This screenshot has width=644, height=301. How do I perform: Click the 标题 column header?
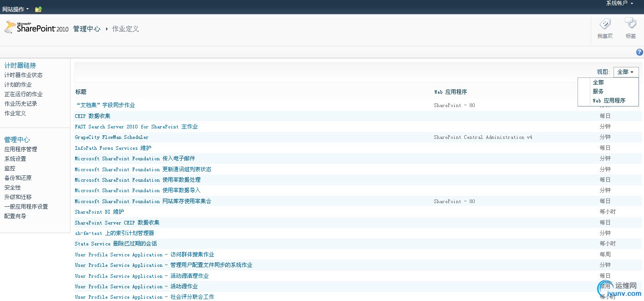(81, 92)
